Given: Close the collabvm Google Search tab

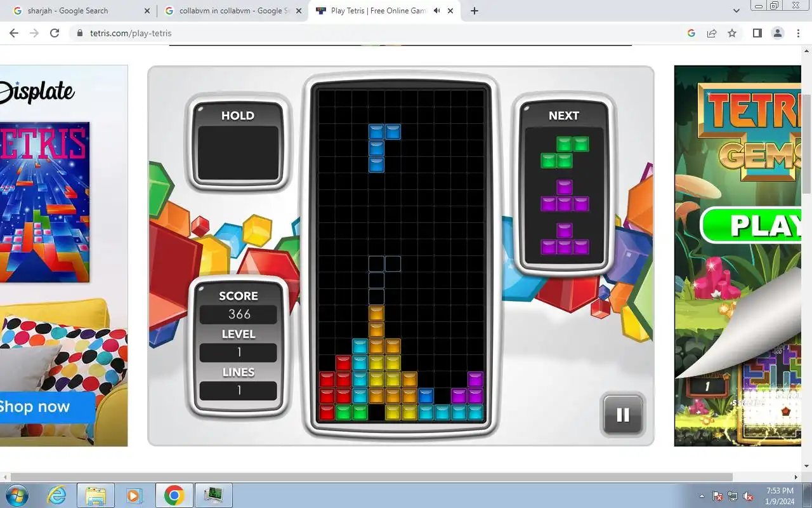Looking at the screenshot, I should click(x=299, y=11).
